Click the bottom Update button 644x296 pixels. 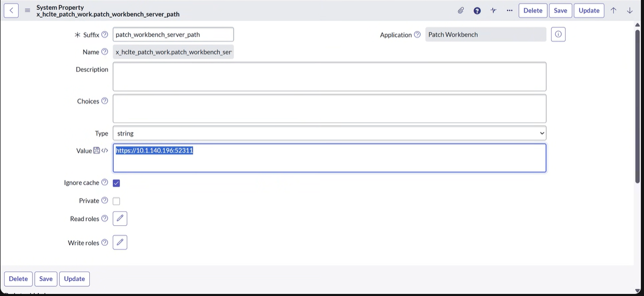click(74, 279)
